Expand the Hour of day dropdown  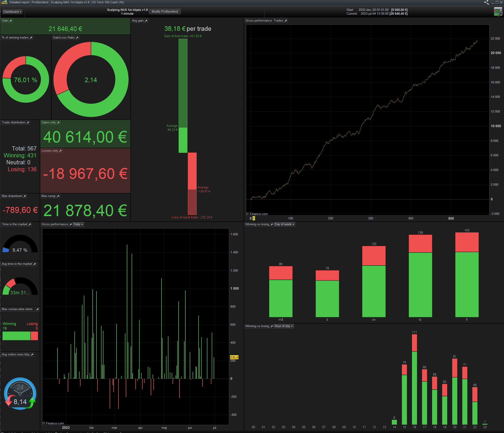point(283,326)
